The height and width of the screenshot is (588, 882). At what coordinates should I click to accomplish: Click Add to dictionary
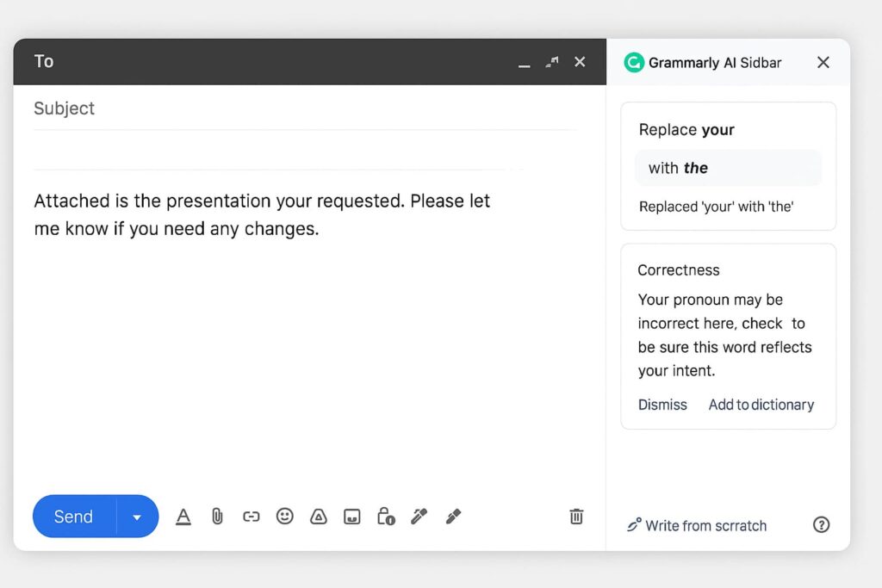761,405
